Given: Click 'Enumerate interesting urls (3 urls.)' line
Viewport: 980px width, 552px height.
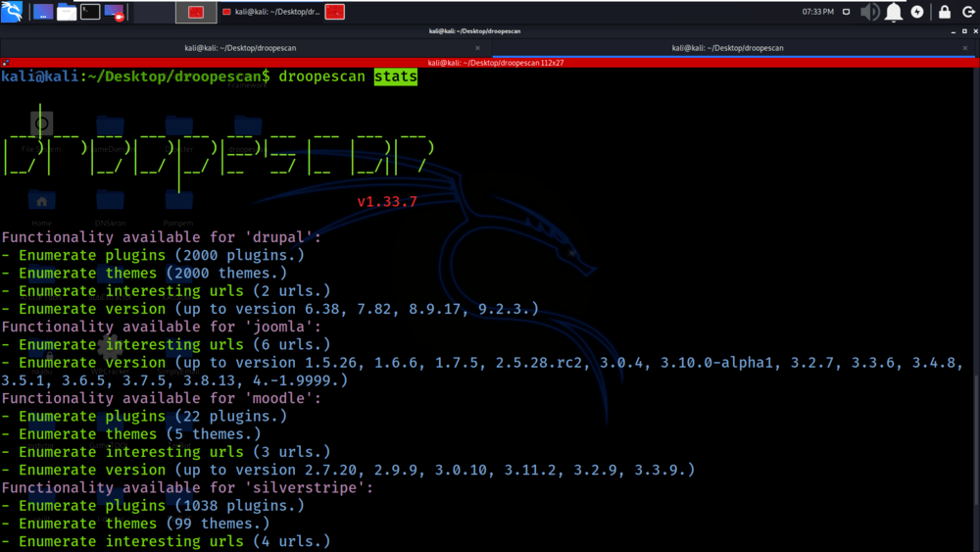Looking at the screenshot, I should pos(167,452).
